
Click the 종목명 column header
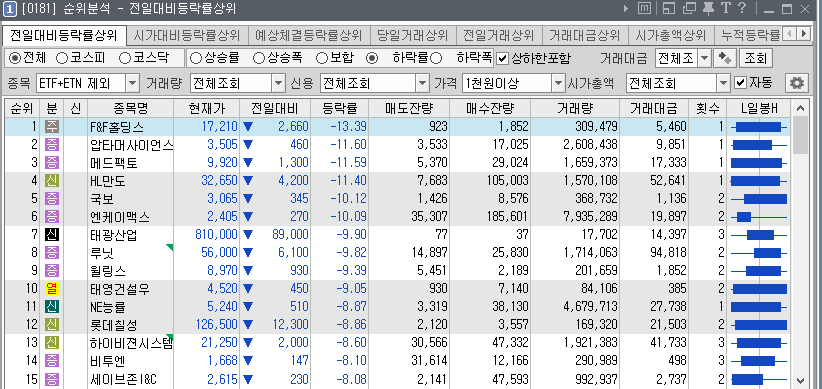tap(131, 109)
